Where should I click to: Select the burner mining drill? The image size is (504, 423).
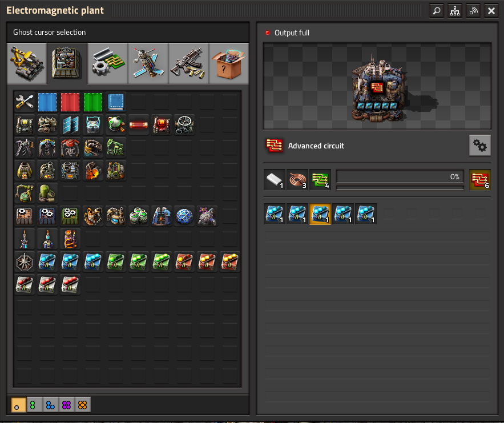(25, 147)
